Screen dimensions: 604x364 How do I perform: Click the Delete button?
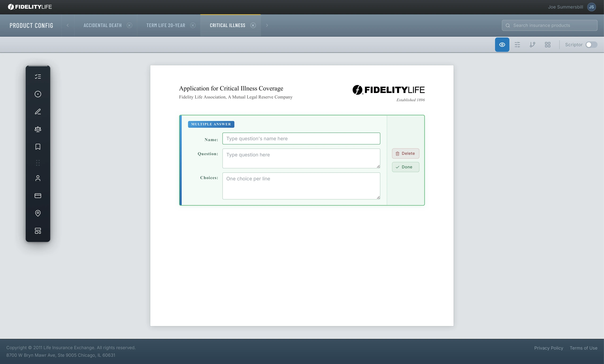coord(405,153)
